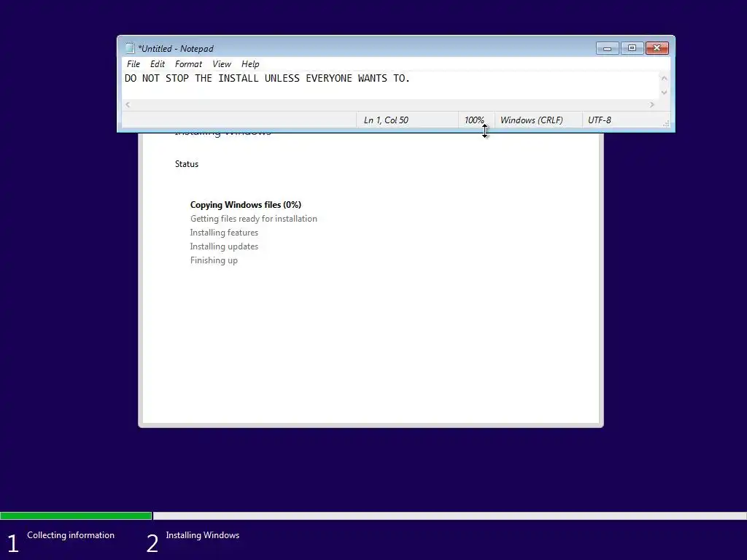The width and height of the screenshot is (747, 560).
Task: Click the '100%' zoom status entry
Action: click(x=474, y=120)
